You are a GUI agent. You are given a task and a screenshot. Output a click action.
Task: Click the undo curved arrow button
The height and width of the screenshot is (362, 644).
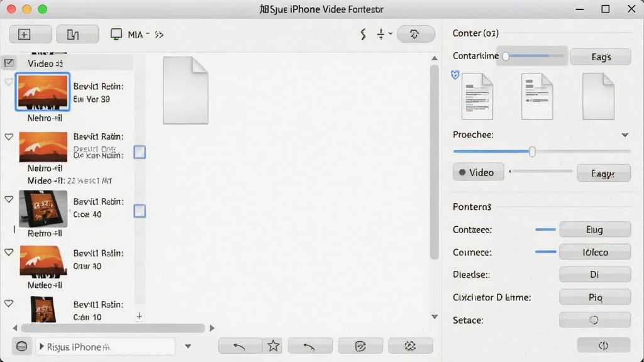click(240, 346)
